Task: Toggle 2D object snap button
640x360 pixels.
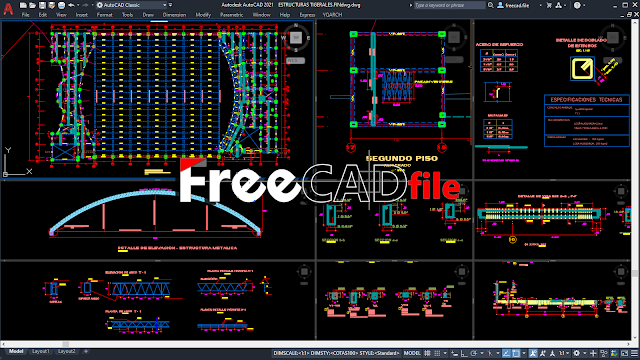Action: tap(516, 353)
